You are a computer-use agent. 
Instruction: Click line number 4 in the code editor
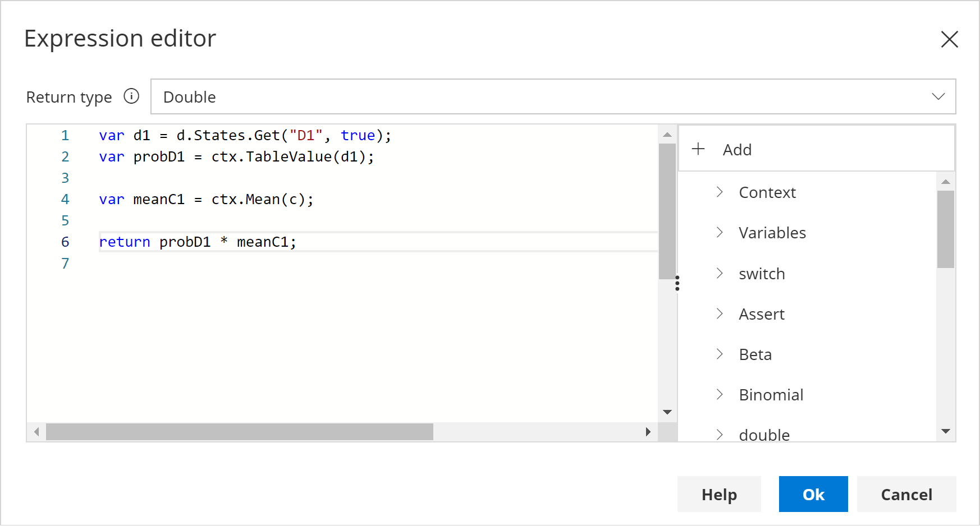point(65,199)
